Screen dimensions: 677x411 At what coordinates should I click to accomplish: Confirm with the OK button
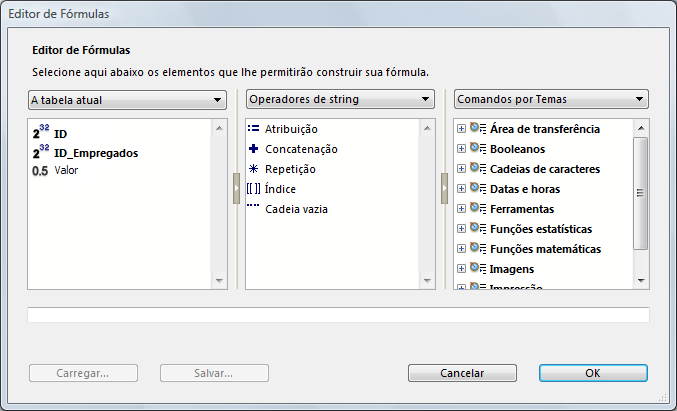pyautogui.click(x=593, y=373)
